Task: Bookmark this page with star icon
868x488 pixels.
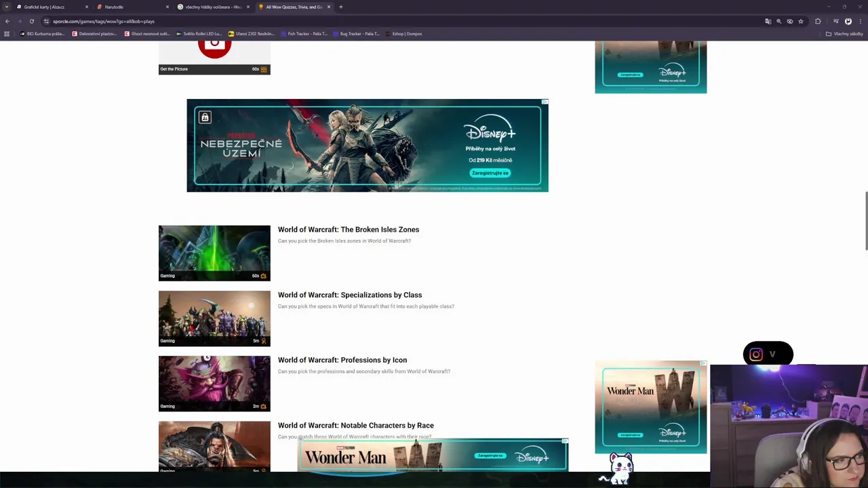Action: (800, 21)
